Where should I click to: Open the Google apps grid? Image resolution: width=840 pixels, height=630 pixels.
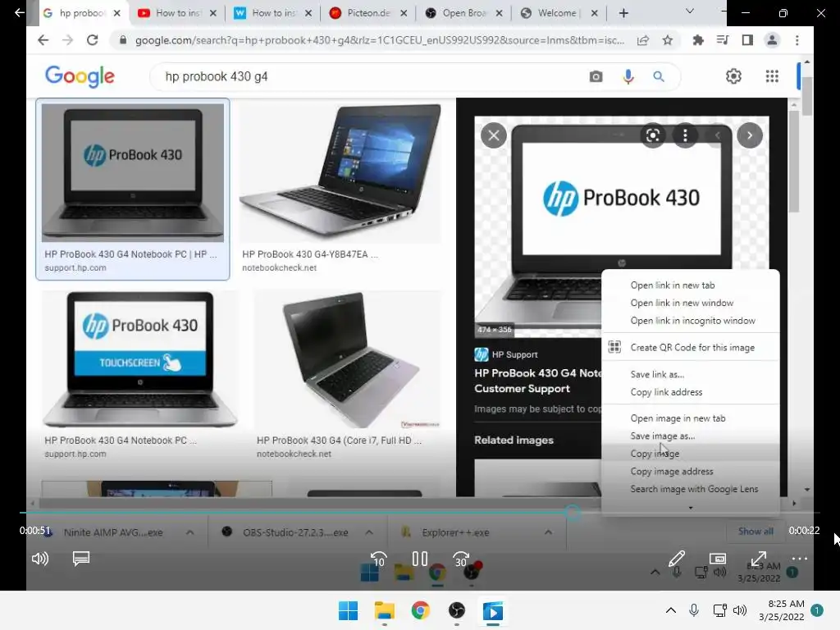coord(772,76)
